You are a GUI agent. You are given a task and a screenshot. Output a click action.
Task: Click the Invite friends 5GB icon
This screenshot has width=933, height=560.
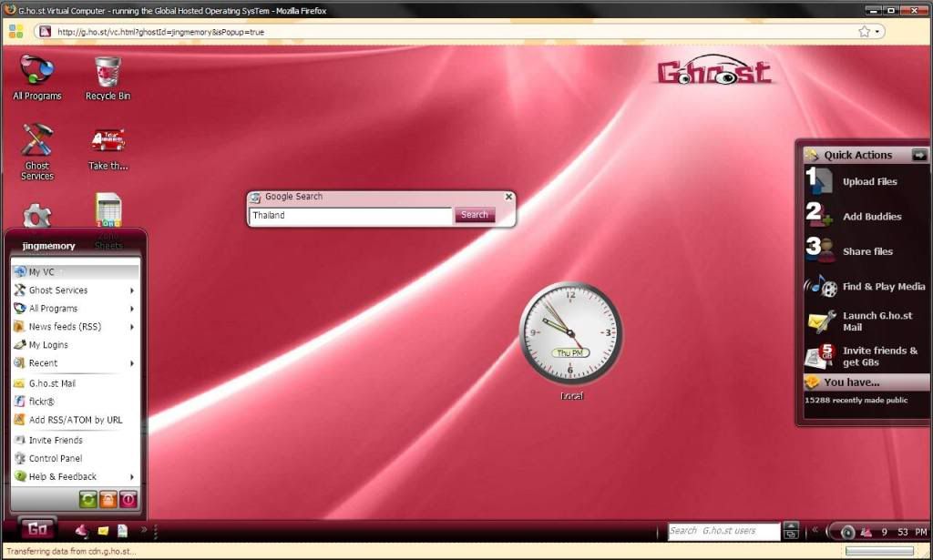point(820,356)
